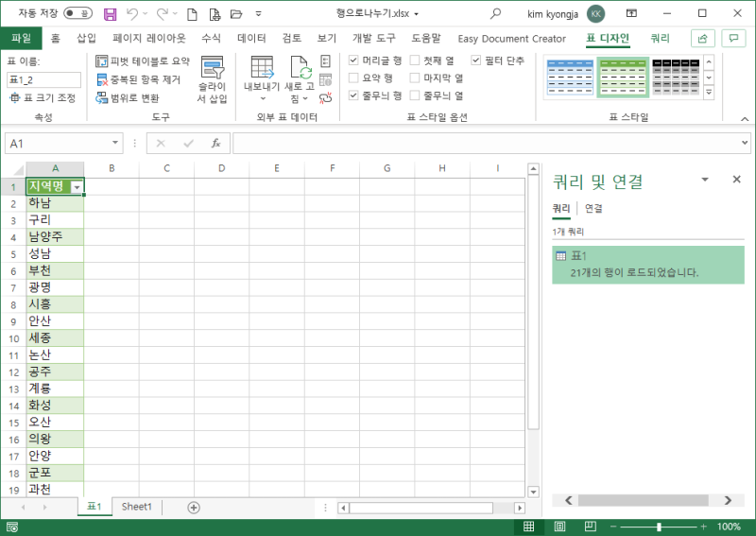Open the Comments icon button
756x536 pixels.
tap(733, 38)
